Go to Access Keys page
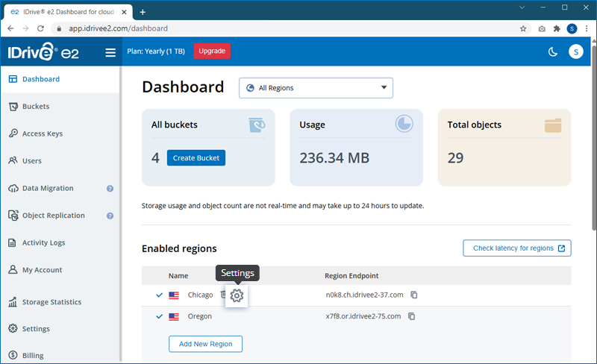 [42, 134]
